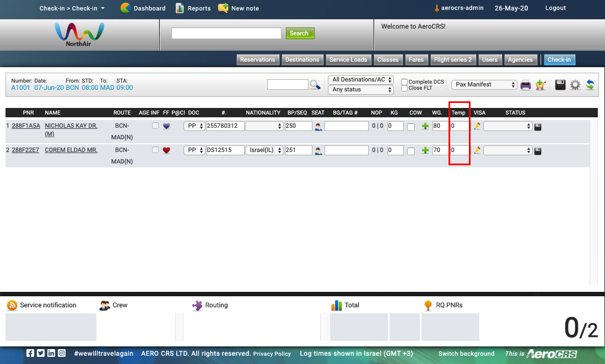This screenshot has width=605, height=364.
Task: Open status dropdown for Corem Eldad
Action: (508, 150)
